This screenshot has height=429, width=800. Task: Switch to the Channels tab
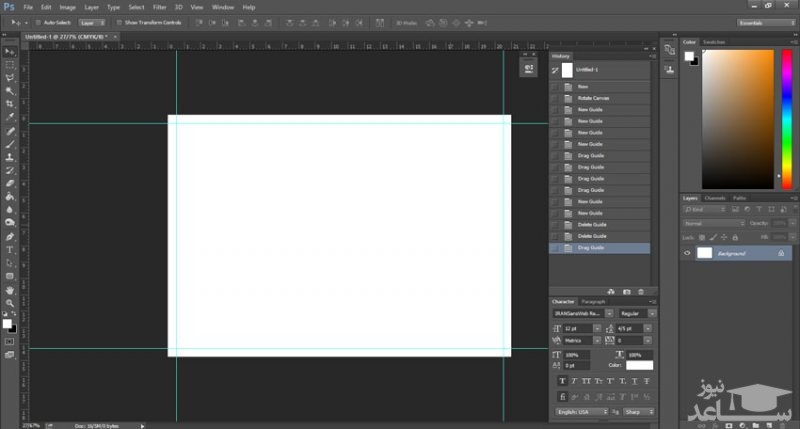click(715, 198)
